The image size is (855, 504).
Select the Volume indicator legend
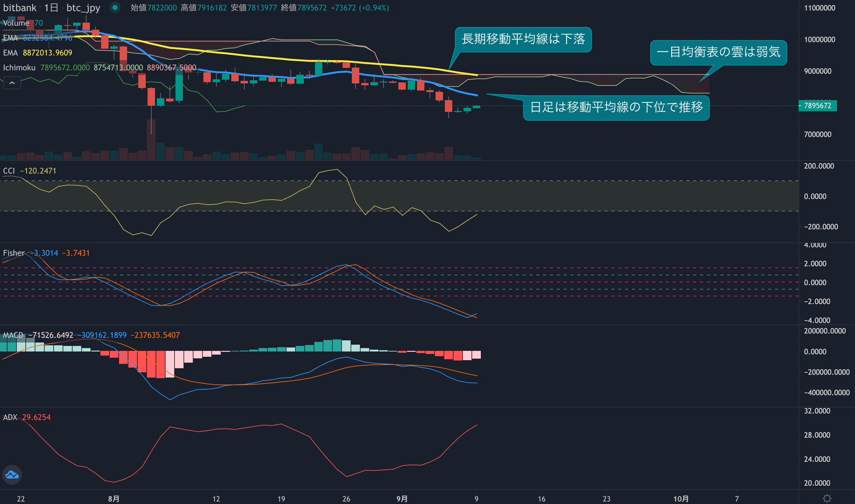16,23
